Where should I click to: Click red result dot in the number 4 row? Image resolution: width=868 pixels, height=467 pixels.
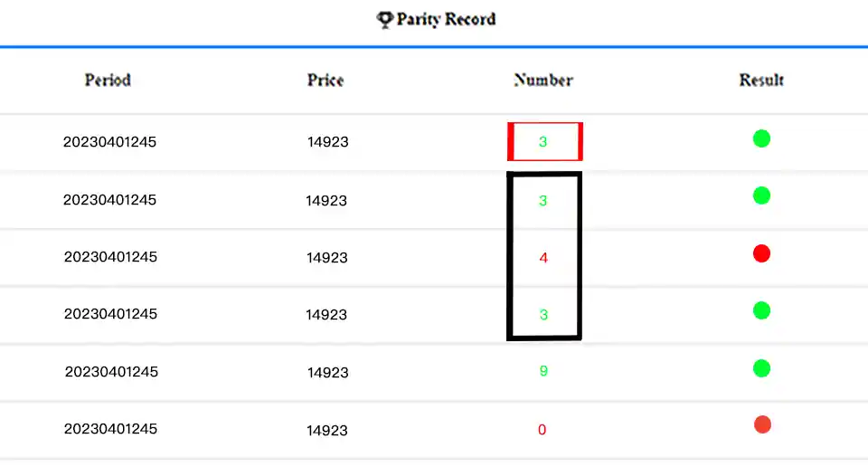point(761,253)
